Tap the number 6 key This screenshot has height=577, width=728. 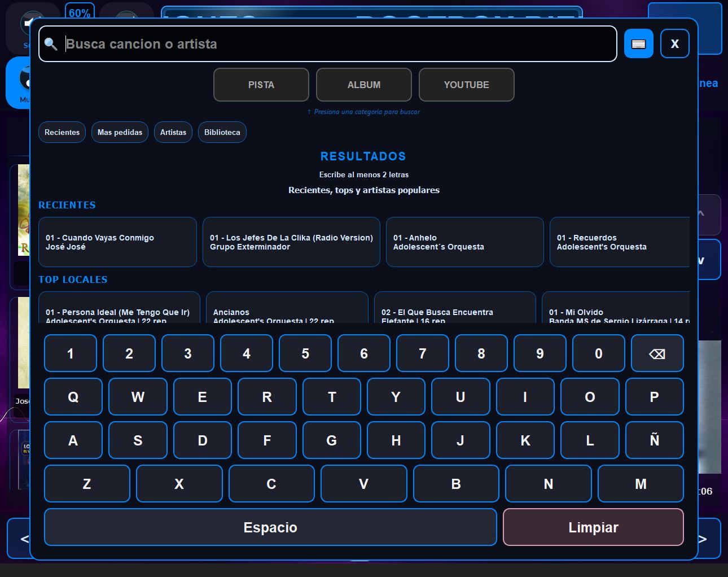click(364, 353)
